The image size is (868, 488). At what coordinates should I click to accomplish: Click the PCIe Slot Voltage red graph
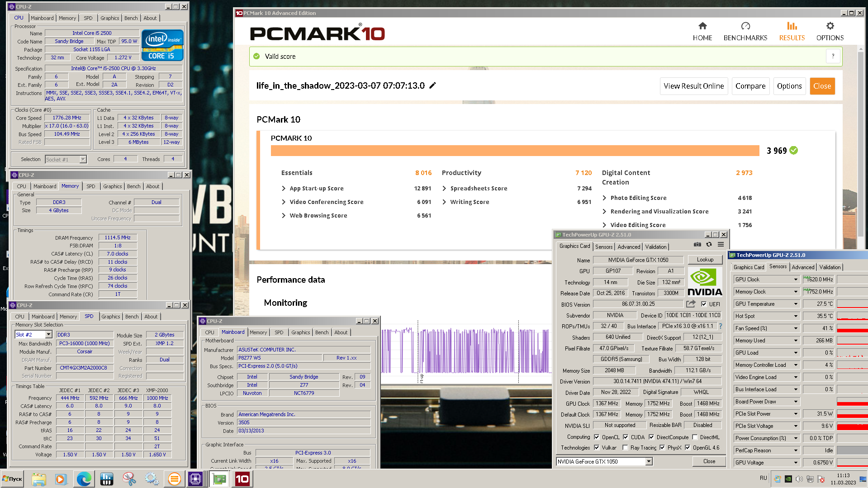(x=852, y=426)
